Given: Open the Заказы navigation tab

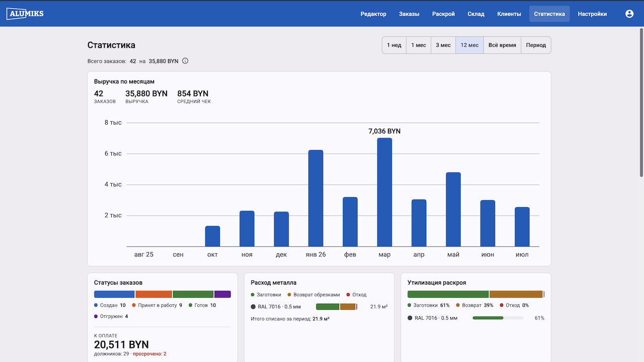Looking at the screenshot, I should click(x=409, y=14).
